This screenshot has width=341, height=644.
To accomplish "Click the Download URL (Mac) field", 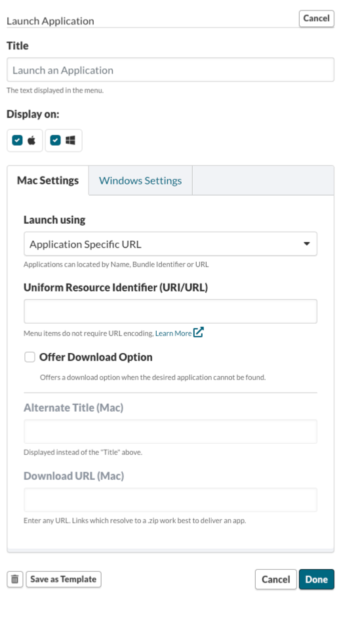I will click(170, 500).
